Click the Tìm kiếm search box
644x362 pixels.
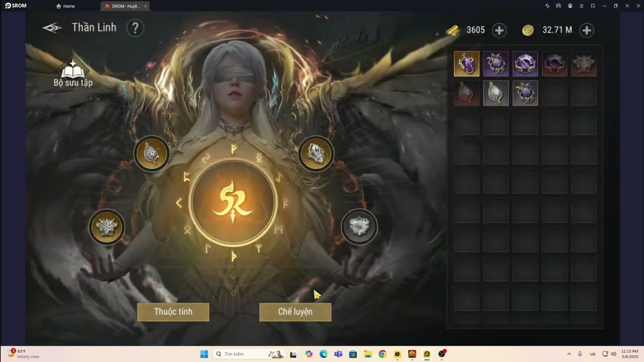249,354
